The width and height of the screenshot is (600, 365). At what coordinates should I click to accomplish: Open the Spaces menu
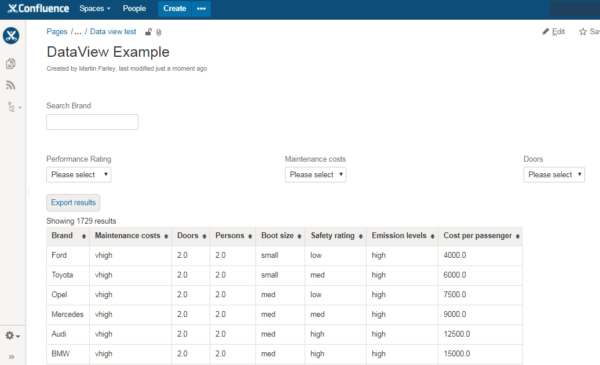tap(95, 8)
